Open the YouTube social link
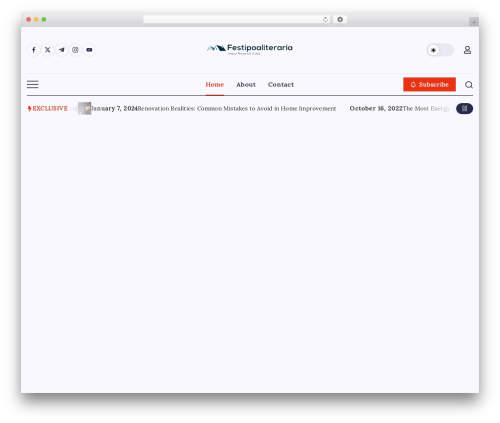Viewport: 500px width, 423px height. 89,50
